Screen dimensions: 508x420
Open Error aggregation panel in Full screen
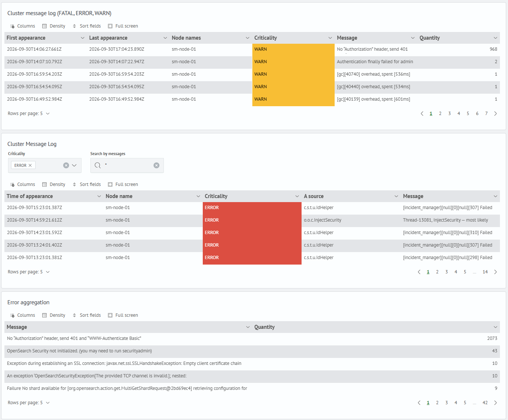click(x=123, y=315)
